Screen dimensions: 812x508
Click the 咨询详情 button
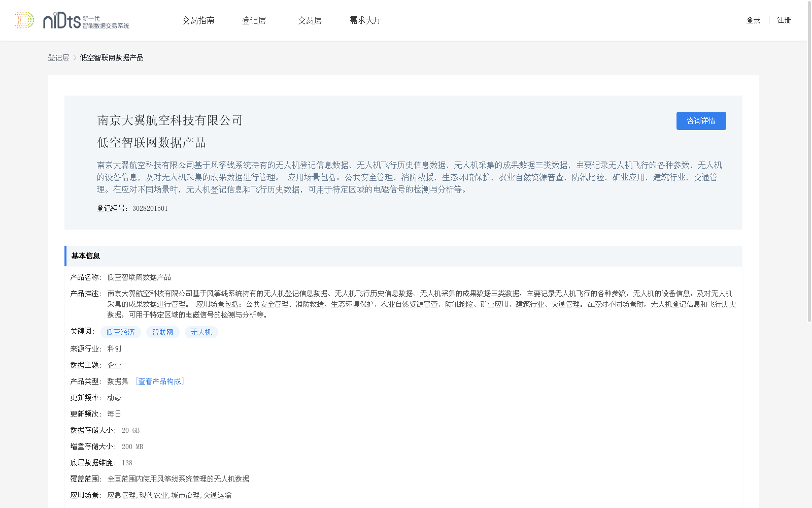tap(701, 121)
